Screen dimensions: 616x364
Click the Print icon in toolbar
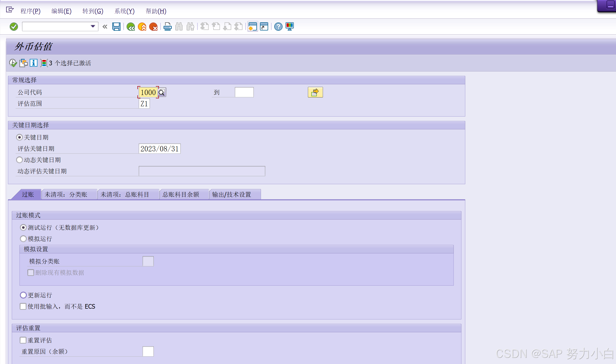tap(167, 27)
